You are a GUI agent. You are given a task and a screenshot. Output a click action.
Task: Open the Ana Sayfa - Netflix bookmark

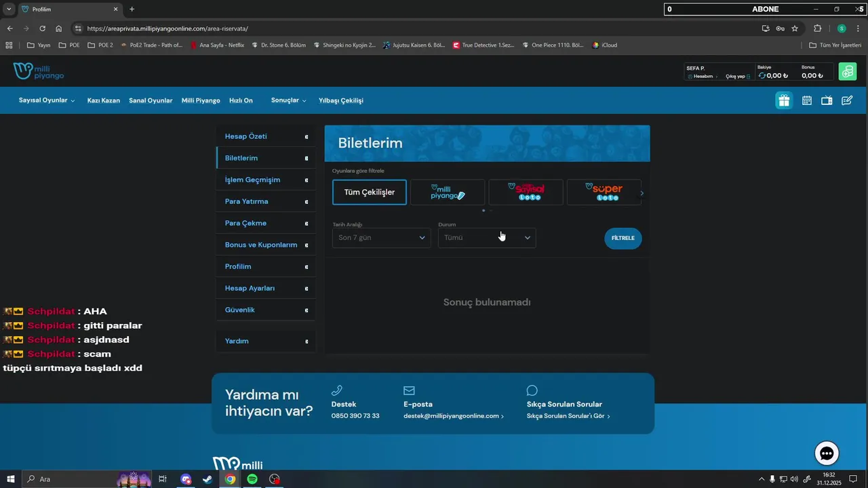[217, 45]
